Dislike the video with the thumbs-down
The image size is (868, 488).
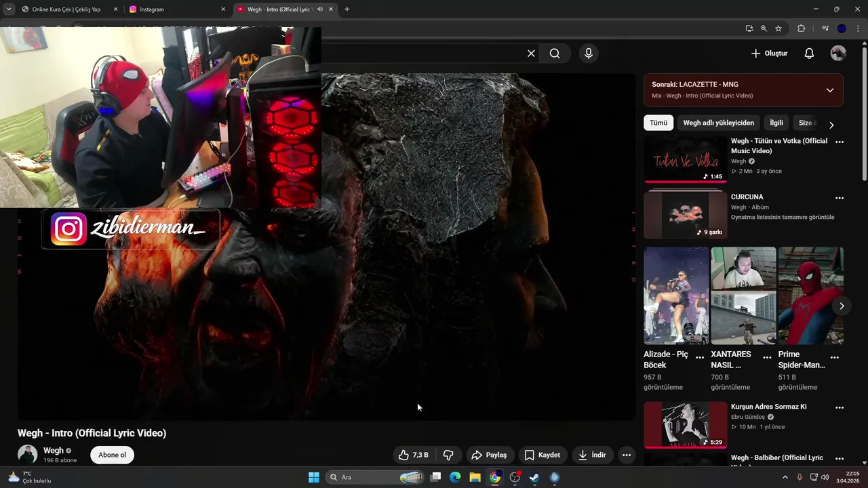pos(448,455)
